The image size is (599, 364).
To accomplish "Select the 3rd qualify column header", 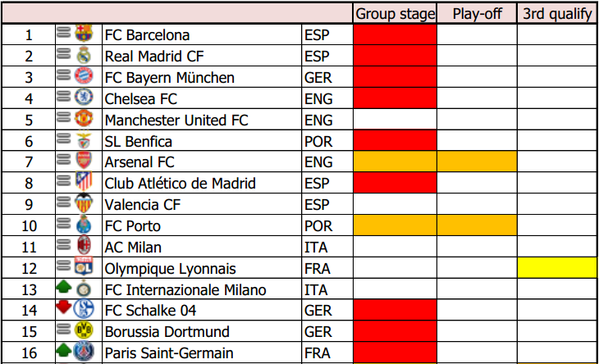I will click(557, 14).
